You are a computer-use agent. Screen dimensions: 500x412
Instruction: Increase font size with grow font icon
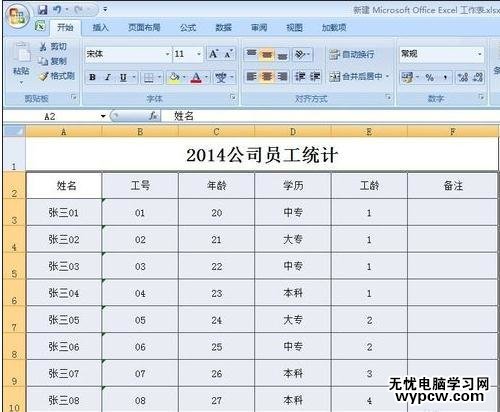tap(213, 54)
